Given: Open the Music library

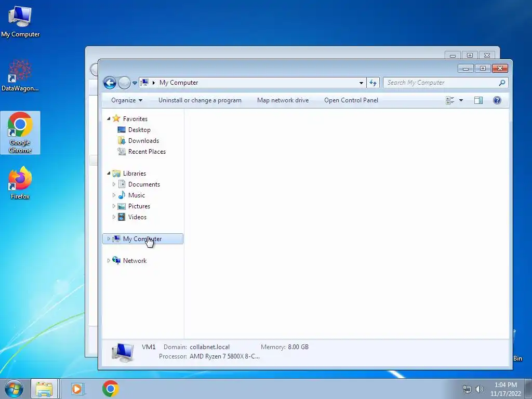Looking at the screenshot, I should pos(137,195).
